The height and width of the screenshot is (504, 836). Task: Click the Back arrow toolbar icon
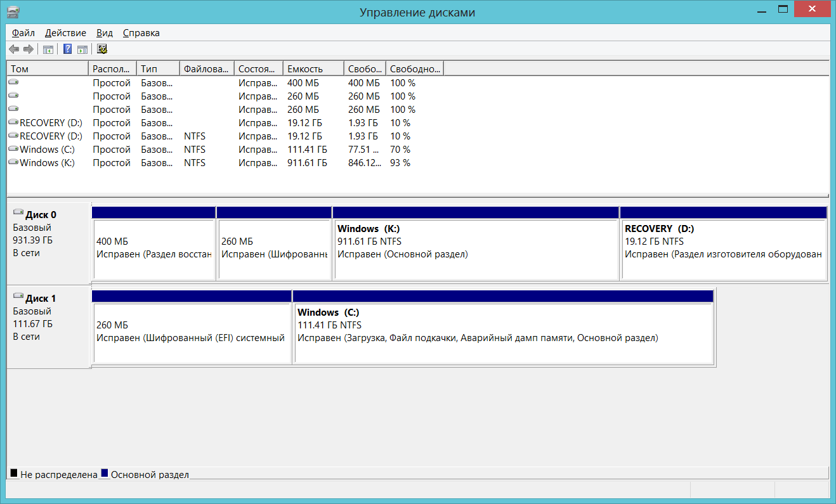point(14,49)
